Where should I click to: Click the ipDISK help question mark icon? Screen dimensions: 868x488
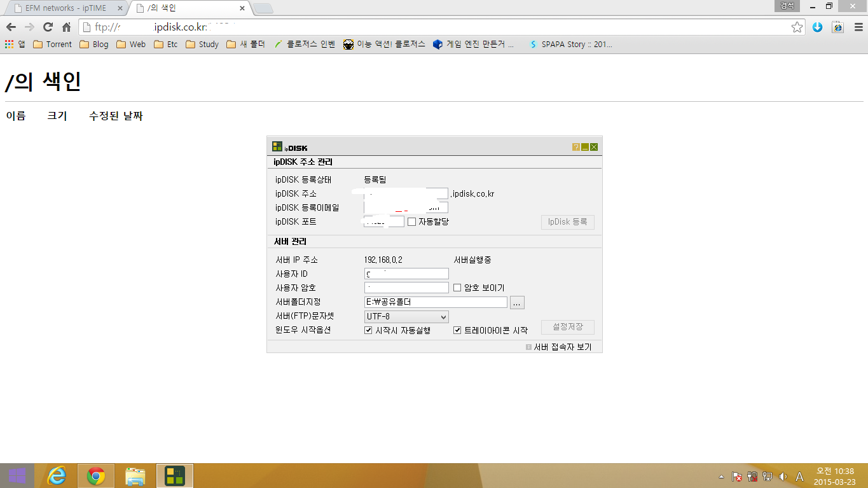pos(576,148)
